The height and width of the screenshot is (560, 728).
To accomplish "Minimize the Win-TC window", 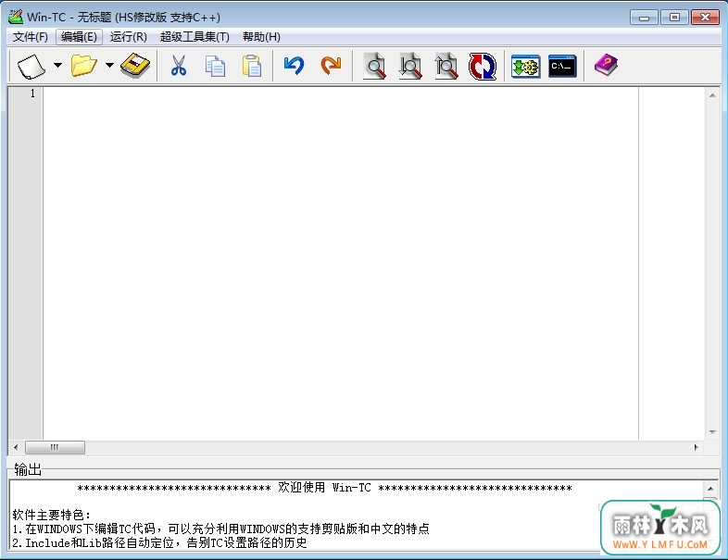I will coord(644,18).
